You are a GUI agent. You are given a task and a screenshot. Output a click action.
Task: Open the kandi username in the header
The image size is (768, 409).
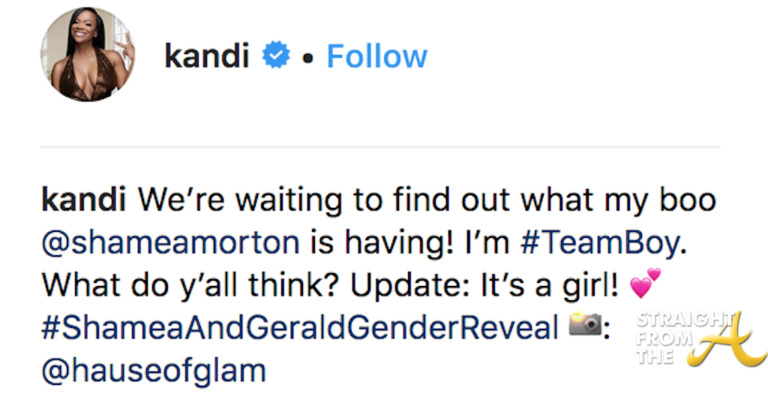click(x=208, y=57)
